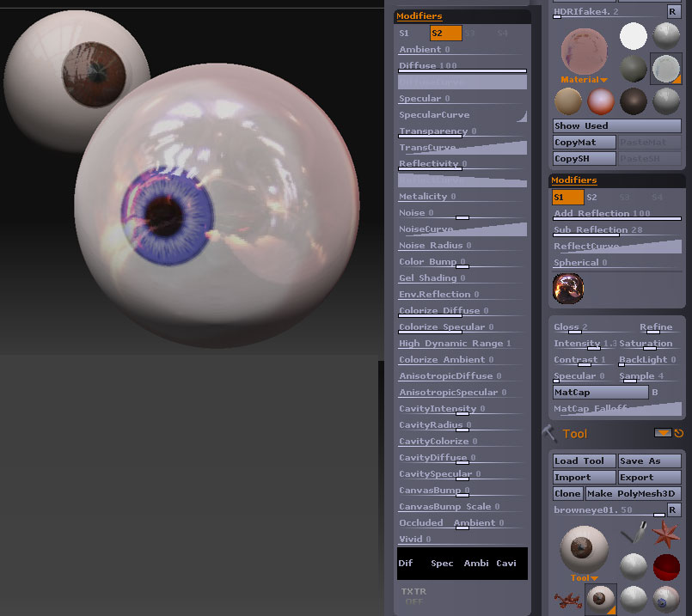The height and width of the screenshot is (616, 692).
Task: Choose the dark brown material sphere
Action: point(634,101)
